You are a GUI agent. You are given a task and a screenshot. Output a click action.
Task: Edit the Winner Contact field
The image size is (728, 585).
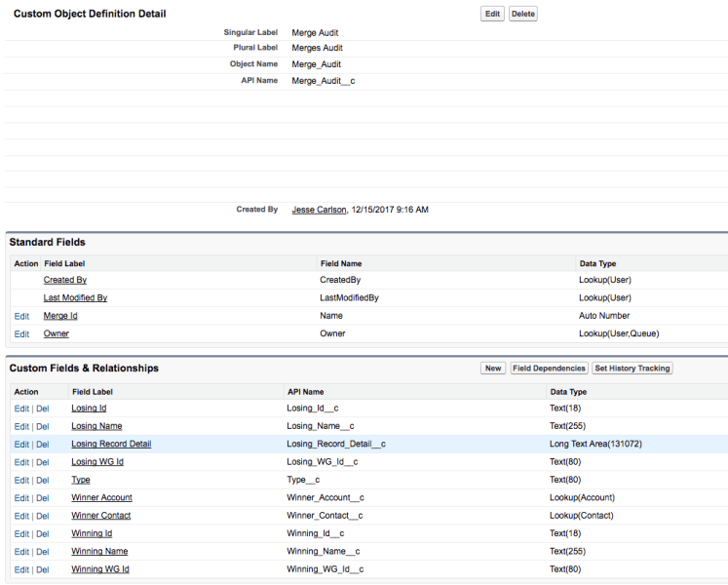(x=21, y=516)
